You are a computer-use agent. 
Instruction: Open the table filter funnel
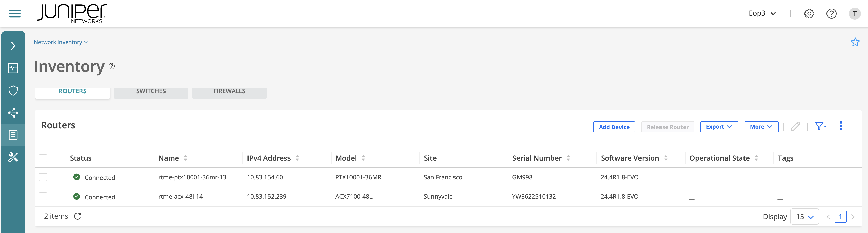click(x=820, y=126)
